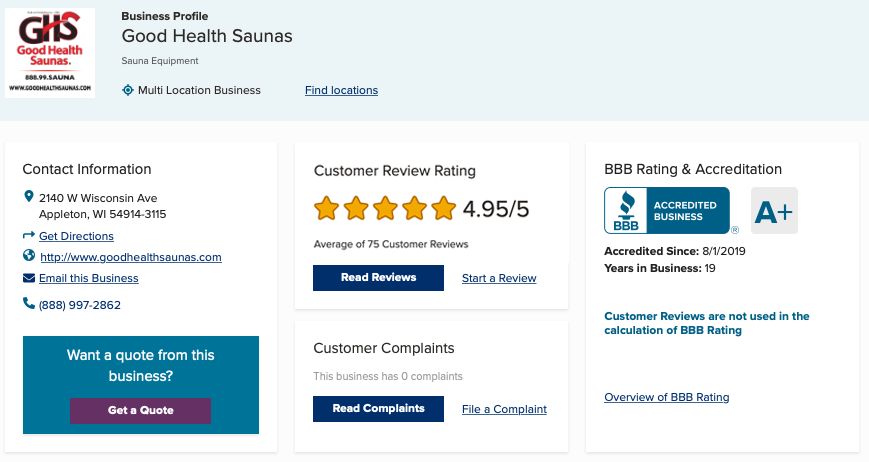Click the Good Health Saunas logo thumbnail
The image size is (869, 462).
coord(50,53)
